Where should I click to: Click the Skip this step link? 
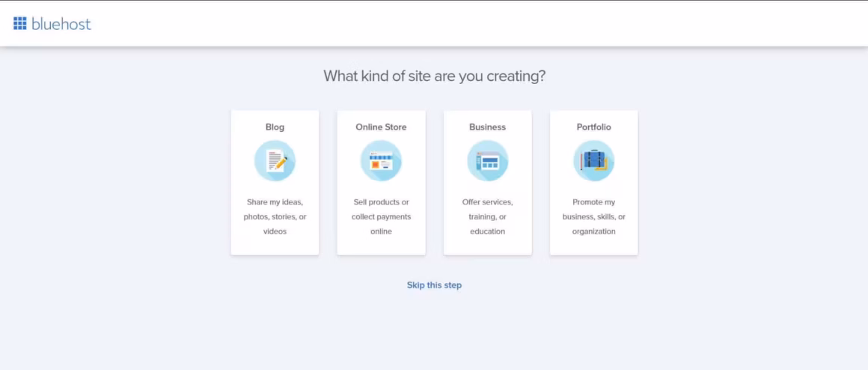434,285
